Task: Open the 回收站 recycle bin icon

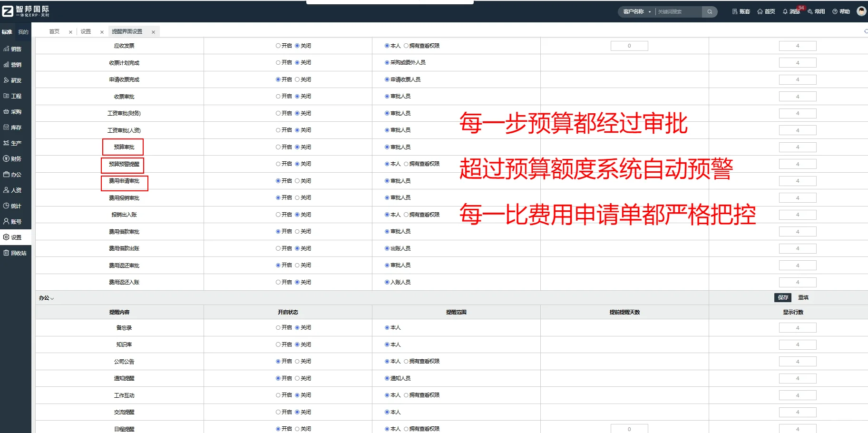Action: click(x=7, y=253)
